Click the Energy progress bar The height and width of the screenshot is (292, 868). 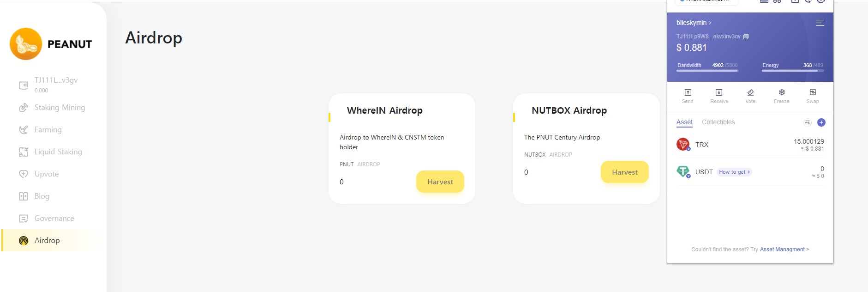pos(793,71)
